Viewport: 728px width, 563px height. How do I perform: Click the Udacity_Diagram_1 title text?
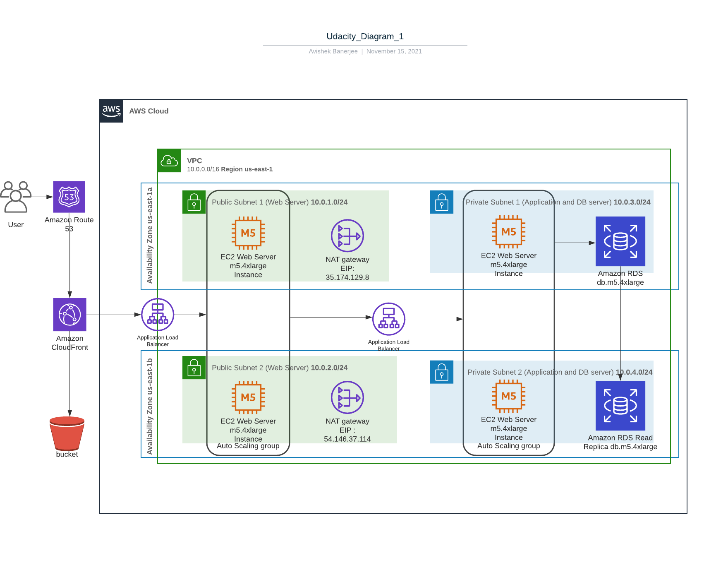(x=365, y=36)
